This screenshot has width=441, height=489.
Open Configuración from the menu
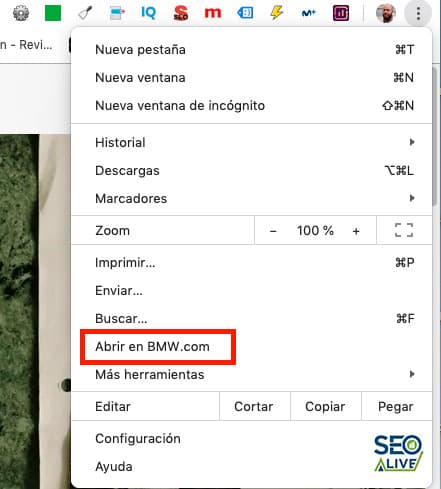tap(252, 438)
